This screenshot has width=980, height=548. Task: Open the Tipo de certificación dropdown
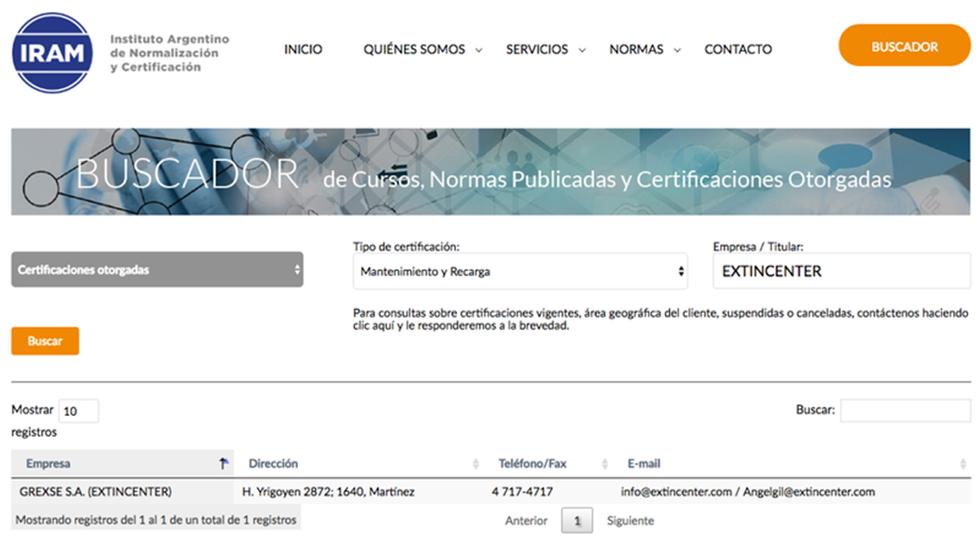tap(520, 271)
